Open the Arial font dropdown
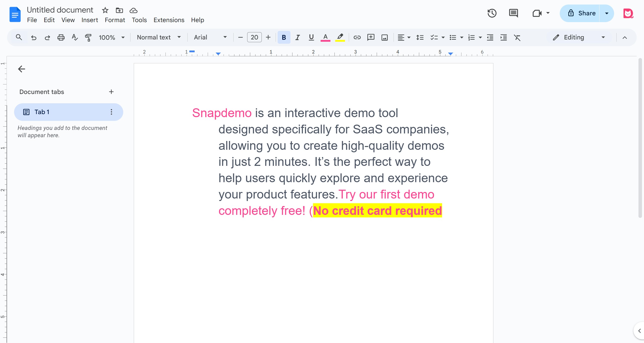644x343 pixels. pyautogui.click(x=210, y=37)
